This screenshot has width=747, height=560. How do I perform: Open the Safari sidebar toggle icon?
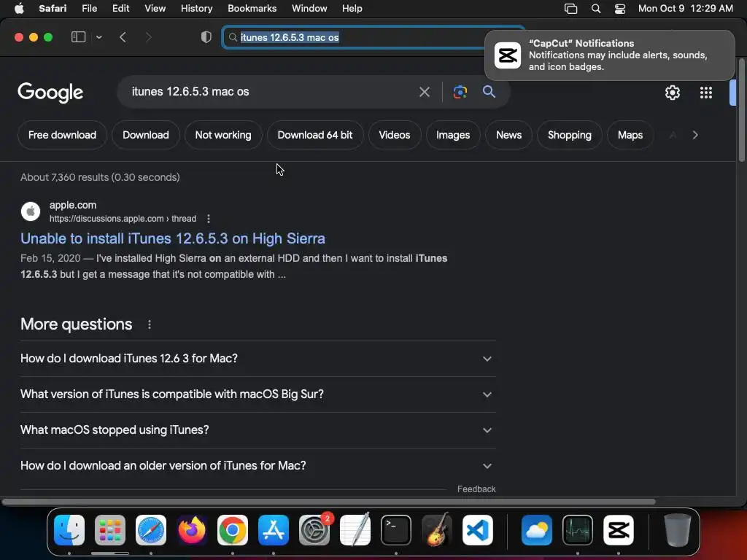coord(78,37)
